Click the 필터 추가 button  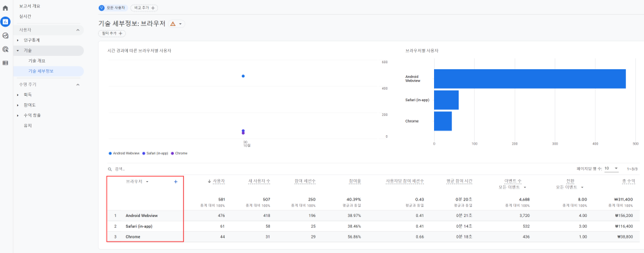(112, 34)
